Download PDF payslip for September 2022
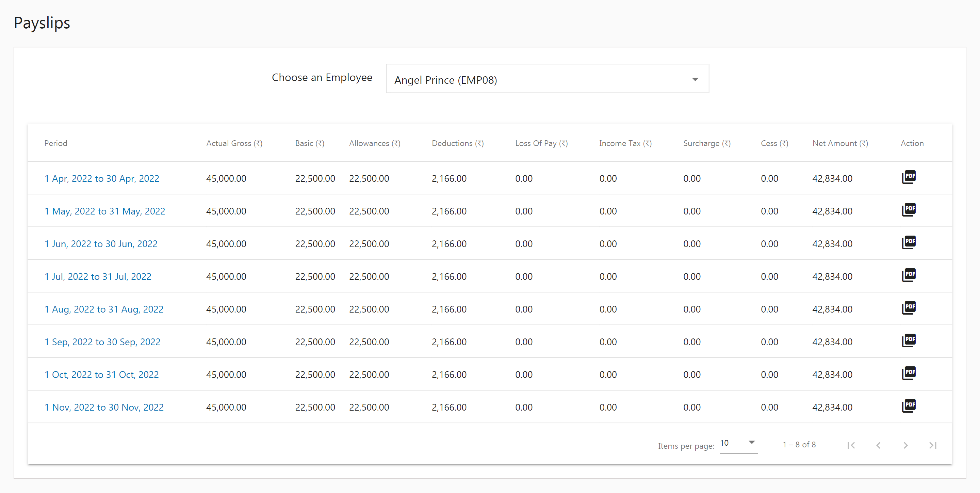The height and width of the screenshot is (493, 980). click(909, 341)
